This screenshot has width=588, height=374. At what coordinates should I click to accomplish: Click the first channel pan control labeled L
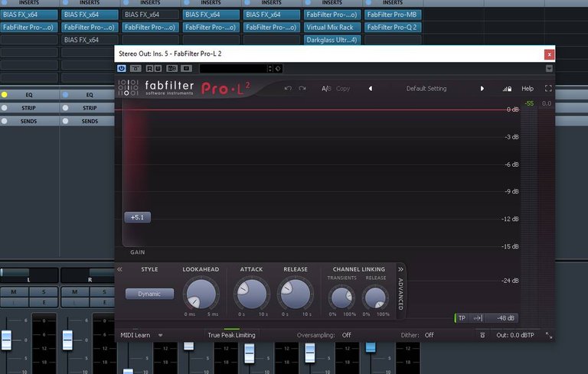point(29,275)
